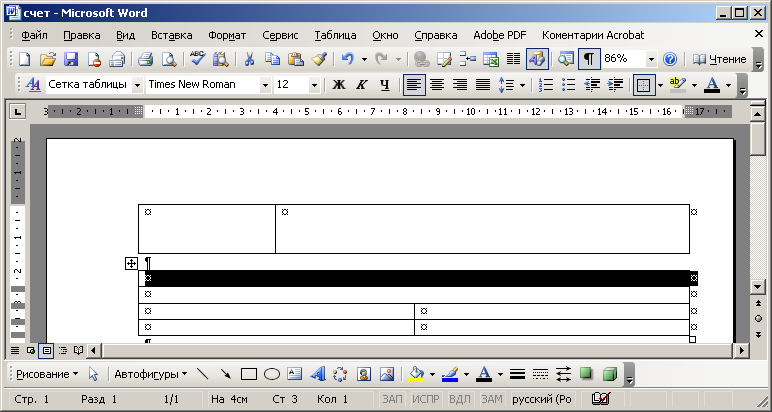Expand the borders dropdown arrow
Screen dimensions: 772x412
coord(660,85)
